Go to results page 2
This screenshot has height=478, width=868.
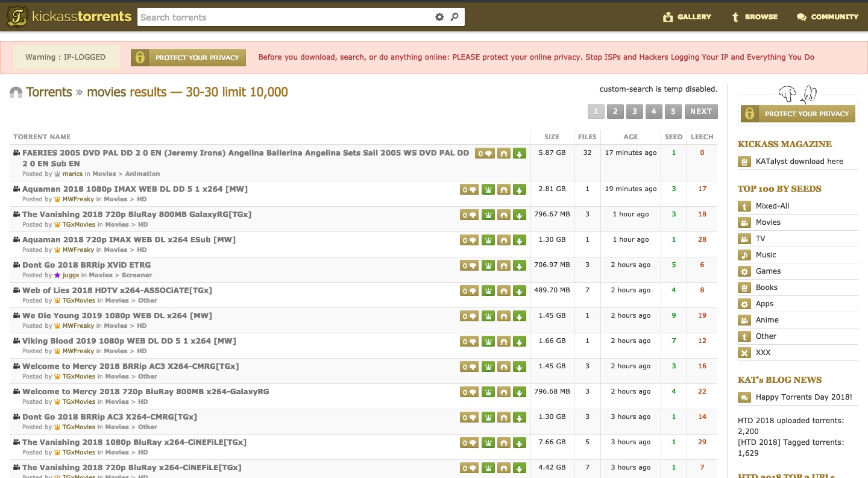click(615, 111)
